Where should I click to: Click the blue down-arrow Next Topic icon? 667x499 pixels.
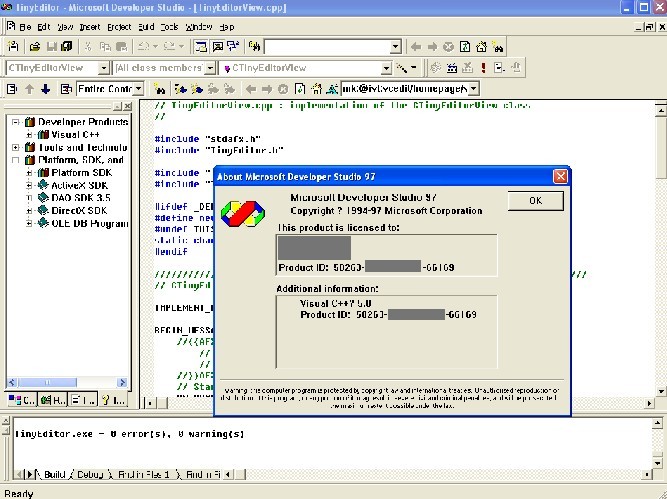46,89
